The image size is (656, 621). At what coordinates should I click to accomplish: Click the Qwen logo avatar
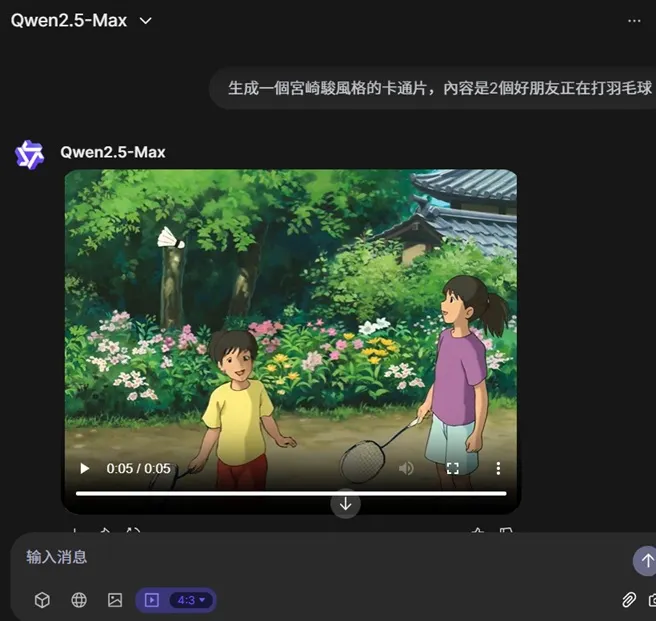tap(29, 154)
